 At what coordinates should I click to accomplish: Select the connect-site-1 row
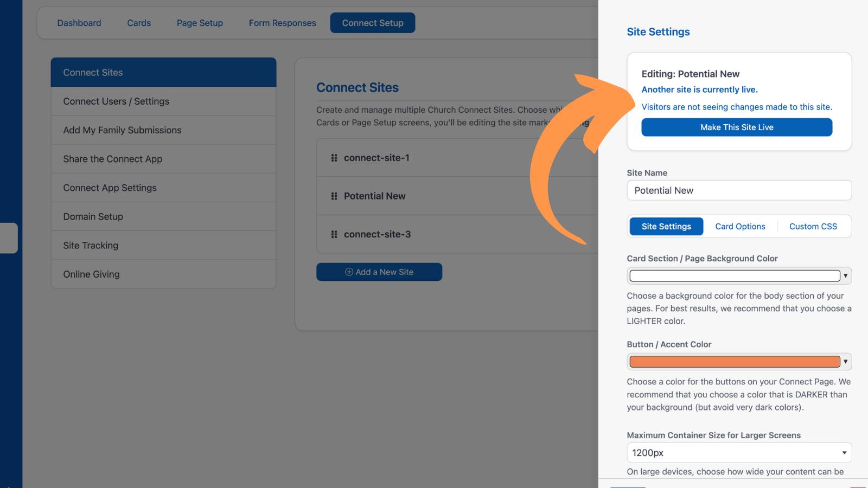pos(457,158)
